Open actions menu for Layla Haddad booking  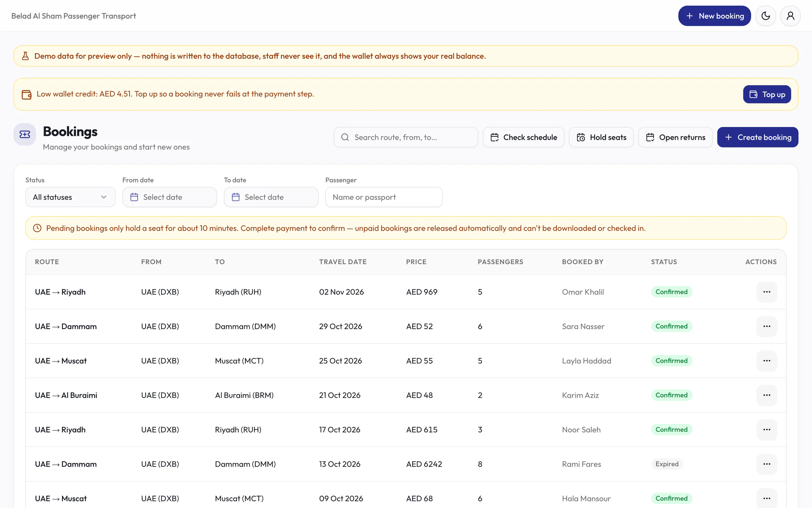pos(767,361)
